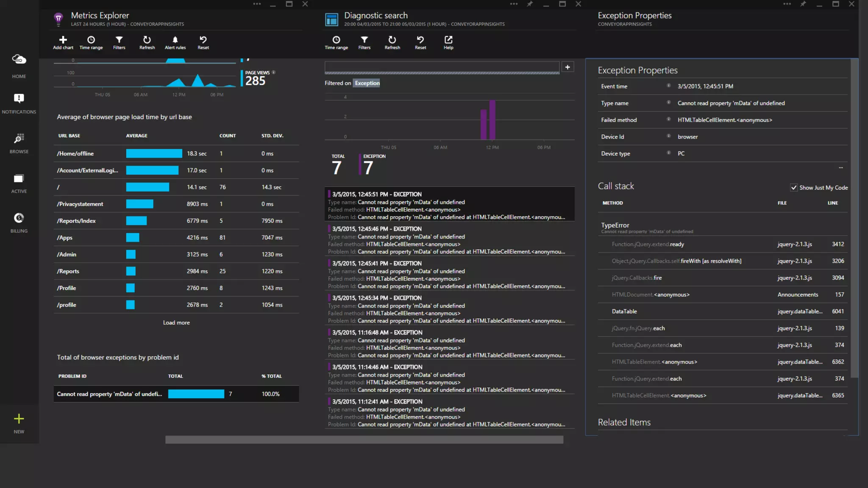Screen dimensions: 868x488
Task: Open Metrics Explorer ellipsis menu
Action: pyautogui.click(x=257, y=4)
